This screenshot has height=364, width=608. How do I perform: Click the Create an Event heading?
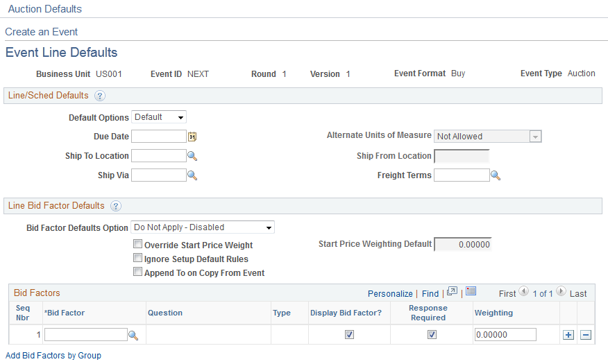click(42, 32)
